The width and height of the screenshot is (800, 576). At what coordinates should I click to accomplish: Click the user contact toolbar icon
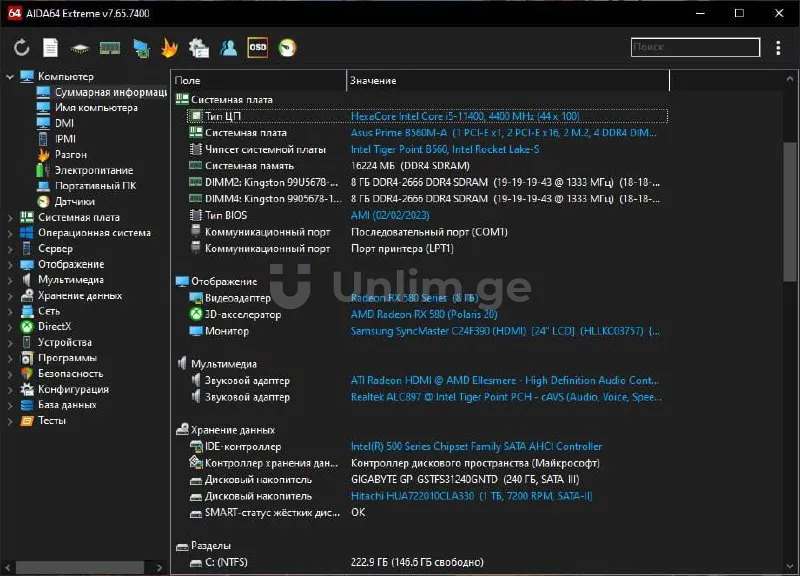(228, 47)
